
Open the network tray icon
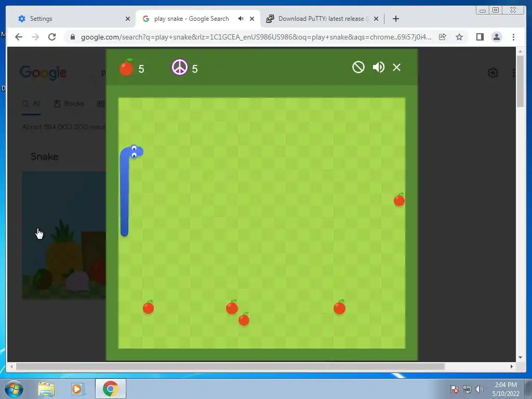click(x=467, y=389)
